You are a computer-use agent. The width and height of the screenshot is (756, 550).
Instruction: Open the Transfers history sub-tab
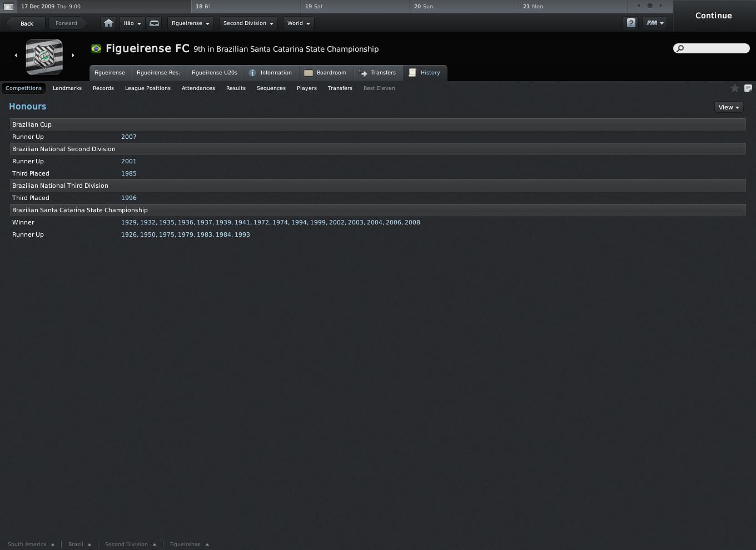pos(340,88)
